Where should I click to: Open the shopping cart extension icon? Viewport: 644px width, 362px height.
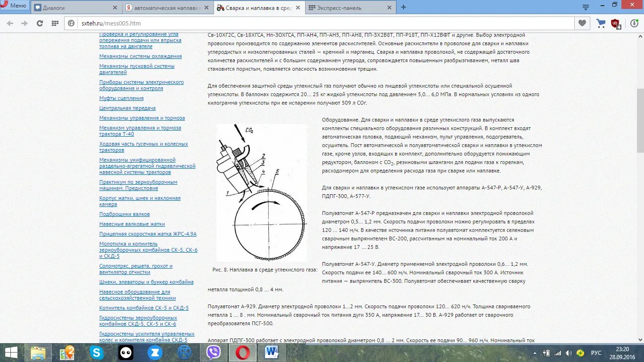tap(601, 23)
